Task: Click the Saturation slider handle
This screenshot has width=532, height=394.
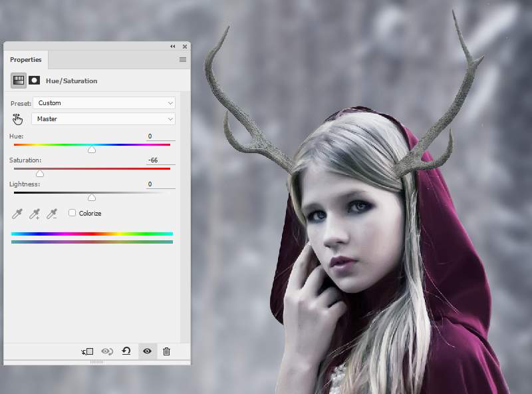Action: click(40, 173)
